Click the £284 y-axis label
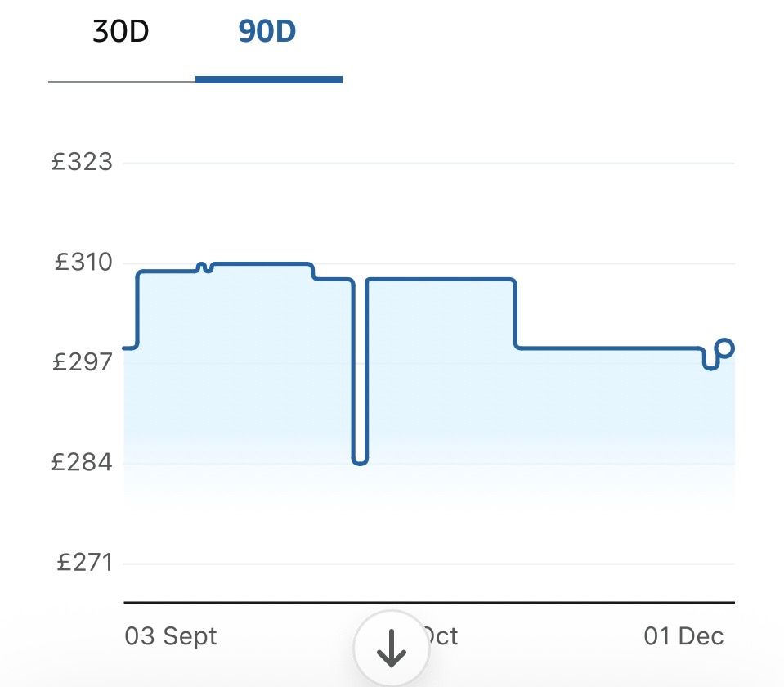784x687 pixels. 82,463
